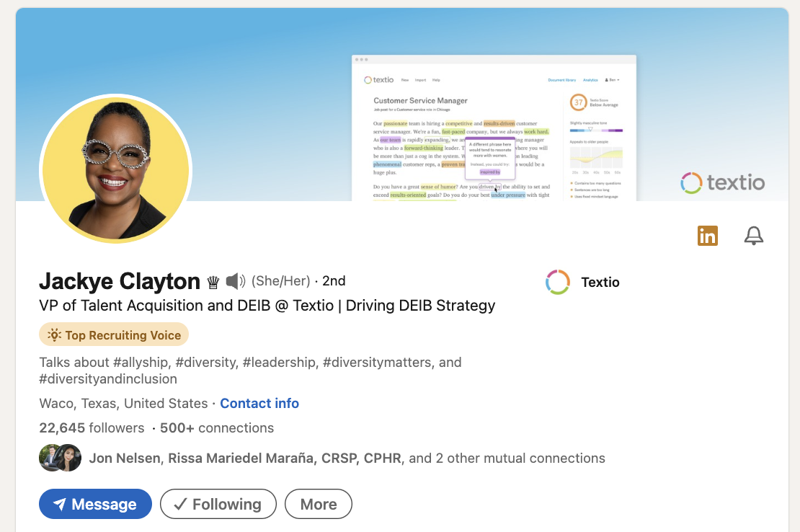Play the name pronunciation speaker icon
Viewport: 800px width, 532px height.
pos(236,281)
